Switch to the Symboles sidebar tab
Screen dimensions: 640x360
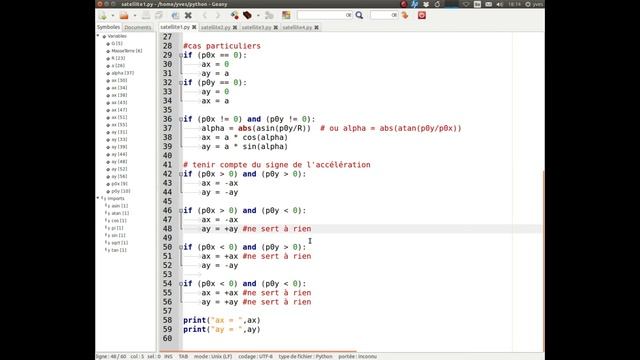coord(108,27)
